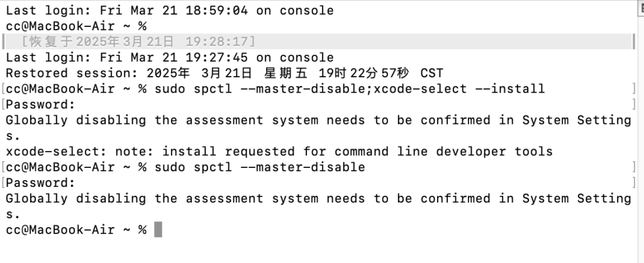The image size is (644, 263).
Task: Click the left edge bar of restored marker line
Action: coord(4,42)
